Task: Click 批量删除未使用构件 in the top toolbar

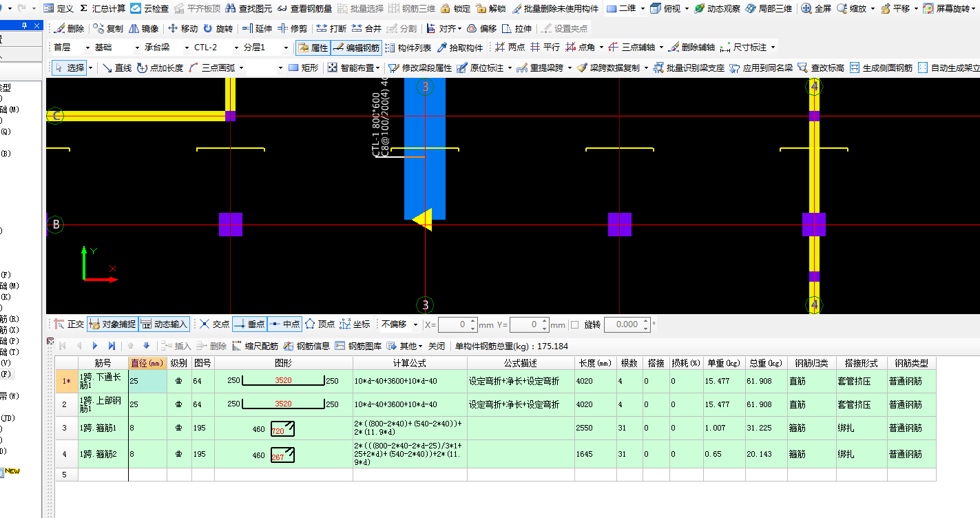Action: pos(554,8)
